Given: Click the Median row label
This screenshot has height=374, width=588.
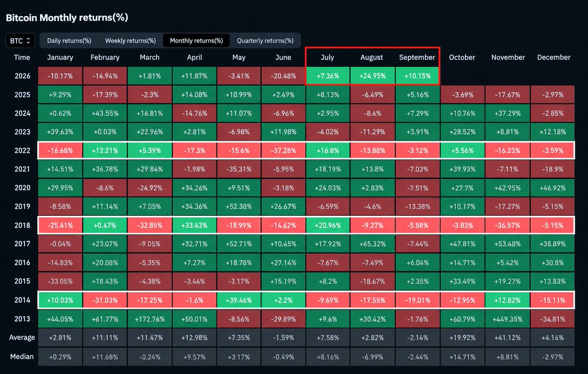Looking at the screenshot, I should tap(22, 356).
